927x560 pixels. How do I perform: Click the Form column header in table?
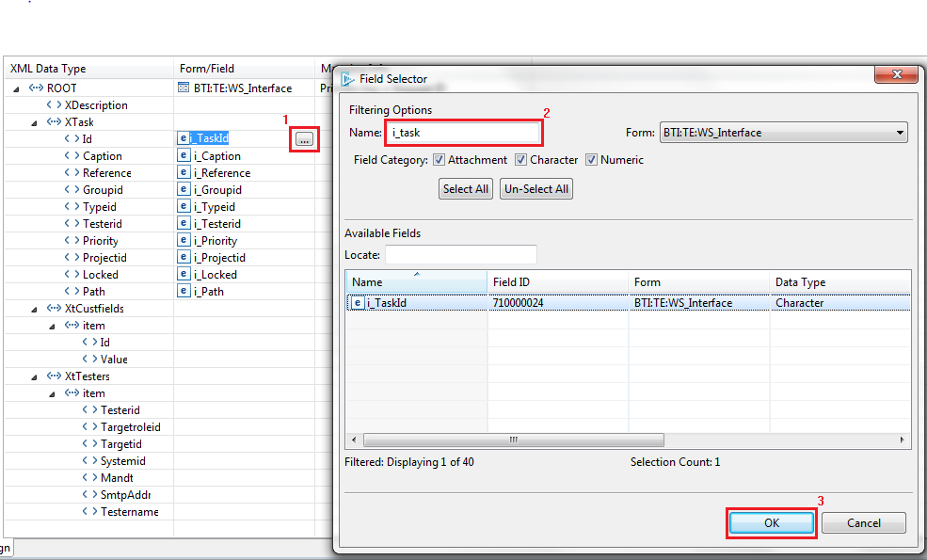[x=699, y=282]
